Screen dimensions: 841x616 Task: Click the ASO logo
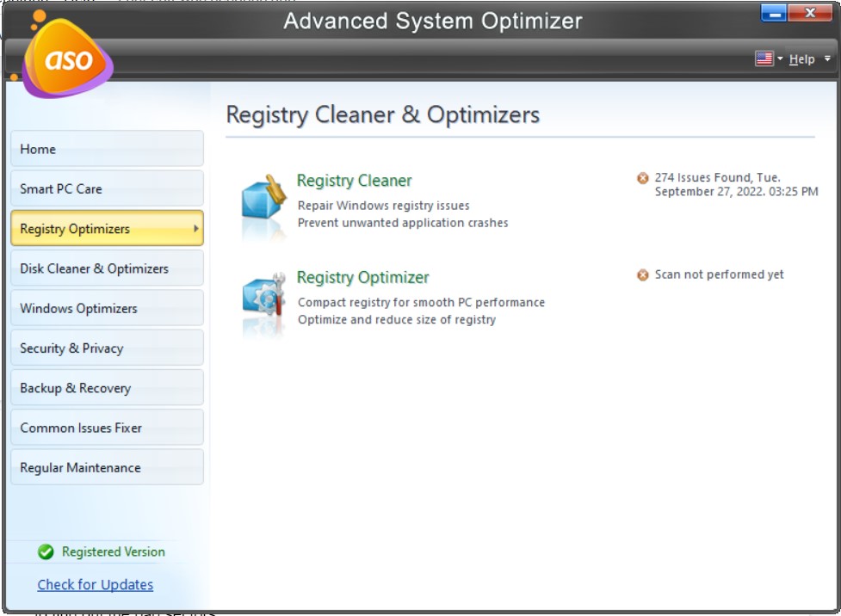point(65,60)
